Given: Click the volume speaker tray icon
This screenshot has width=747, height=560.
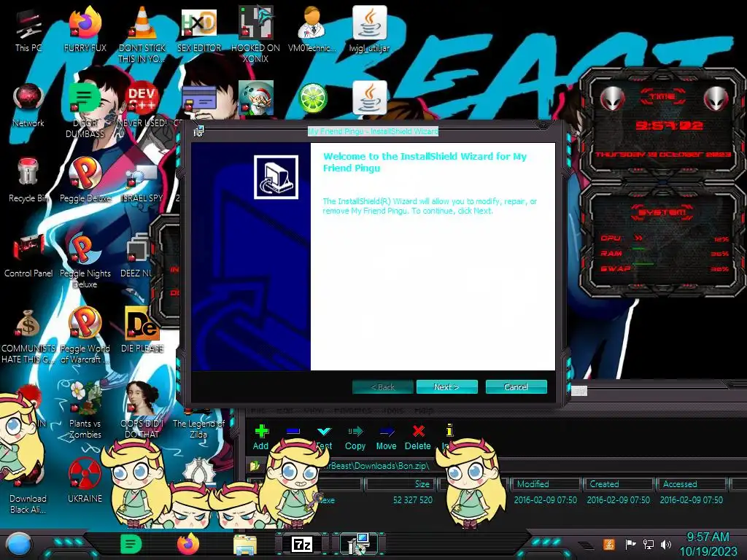Looking at the screenshot, I should click(666, 544).
